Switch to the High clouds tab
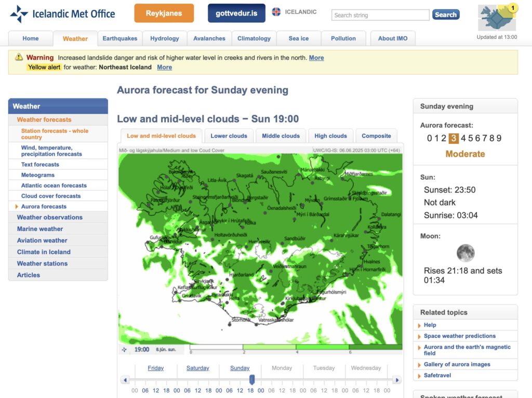Viewport: 532px width, 398px height. click(330, 136)
